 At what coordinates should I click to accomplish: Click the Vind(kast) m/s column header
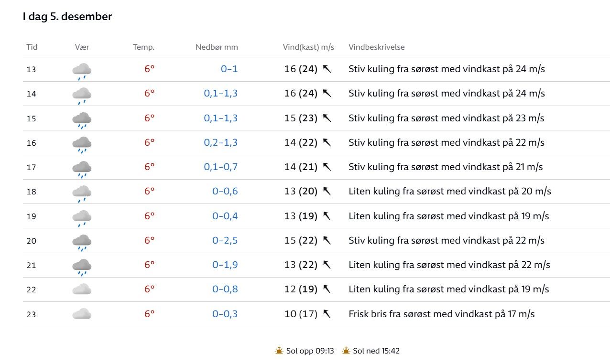pyautogui.click(x=308, y=47)
